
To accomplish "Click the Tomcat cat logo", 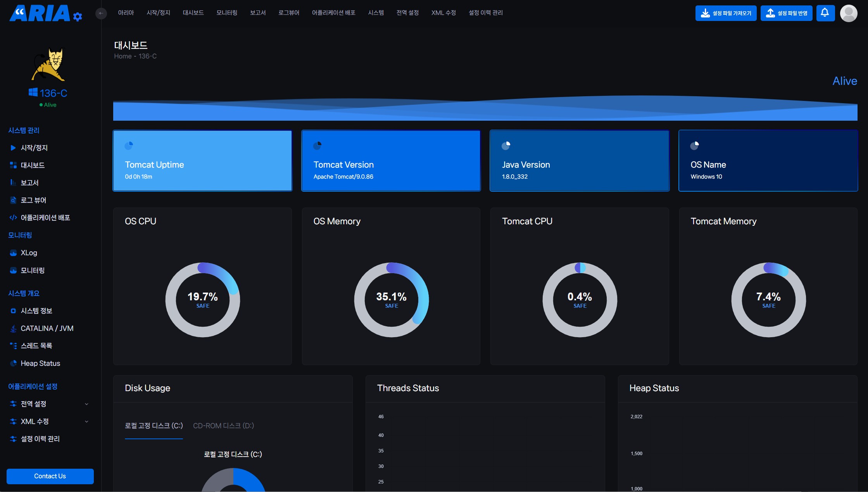I will point(49,64).
